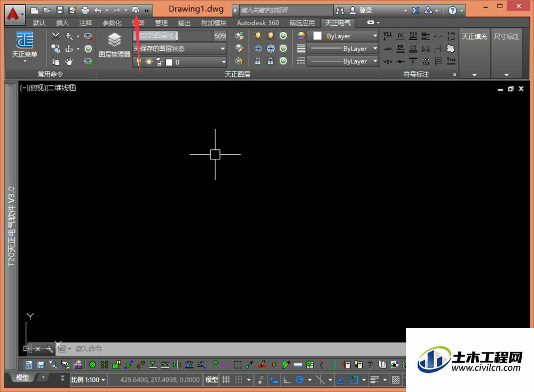This screenshot has width=534, height=392.
Task: Expand the current layer 0 dropdown
Action: tap(223, 62)
